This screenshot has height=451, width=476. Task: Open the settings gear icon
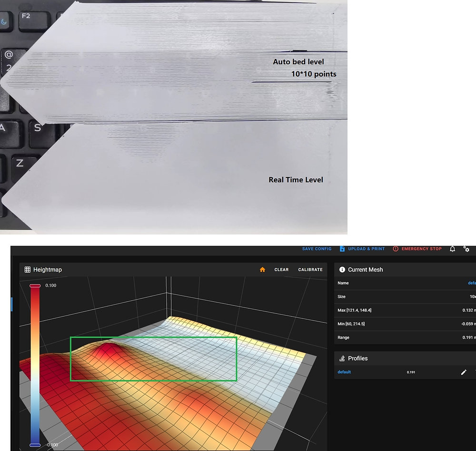[x=466, y=249]
